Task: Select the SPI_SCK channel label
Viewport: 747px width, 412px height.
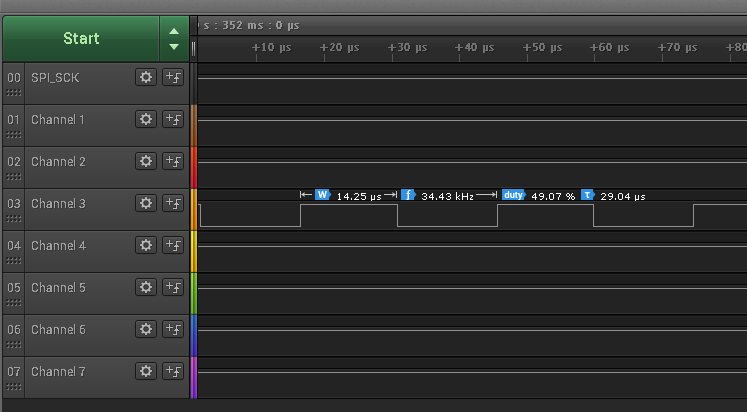Action: tap(55, 78)
